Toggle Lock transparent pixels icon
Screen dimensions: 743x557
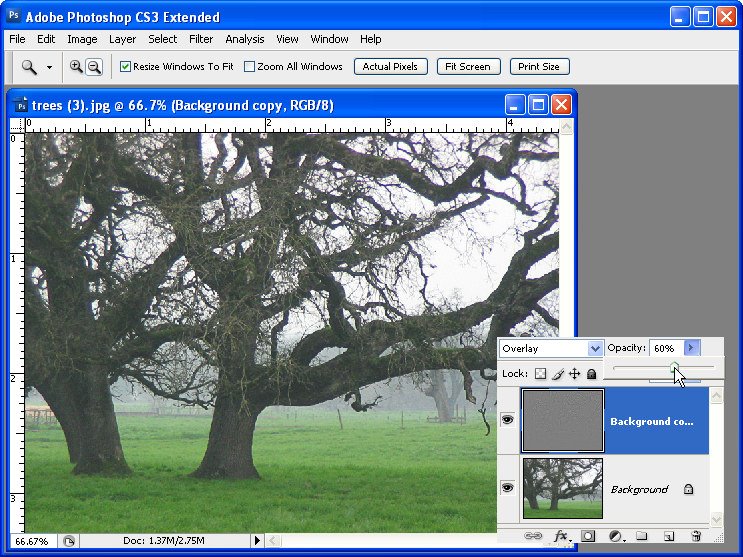(x=540, y=374)
